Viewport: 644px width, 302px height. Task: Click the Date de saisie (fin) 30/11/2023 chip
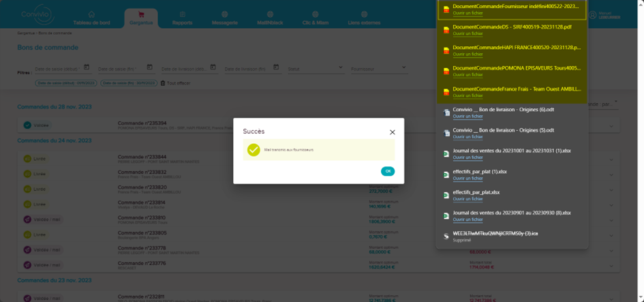129,83
